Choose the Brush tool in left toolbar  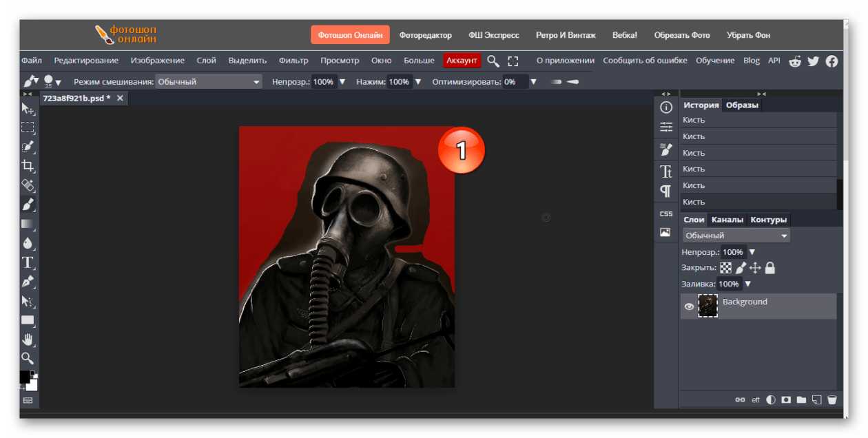tap(28, 204)
